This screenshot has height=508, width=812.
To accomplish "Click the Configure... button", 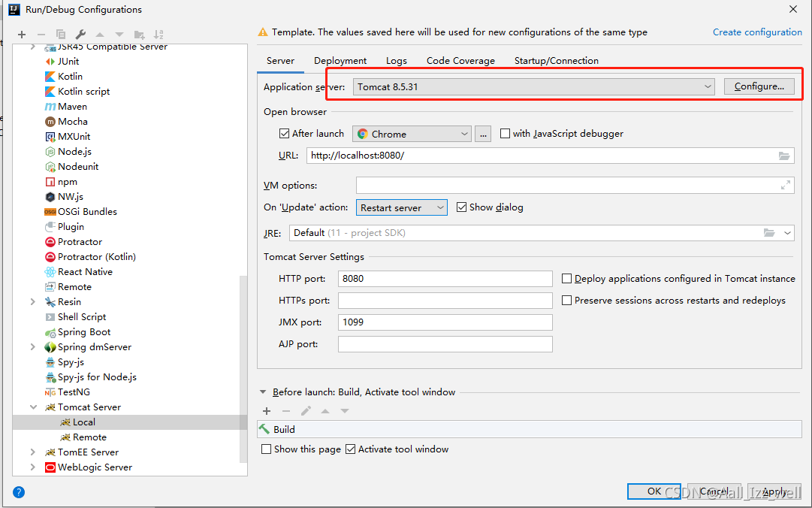I will tap(759, 86).
